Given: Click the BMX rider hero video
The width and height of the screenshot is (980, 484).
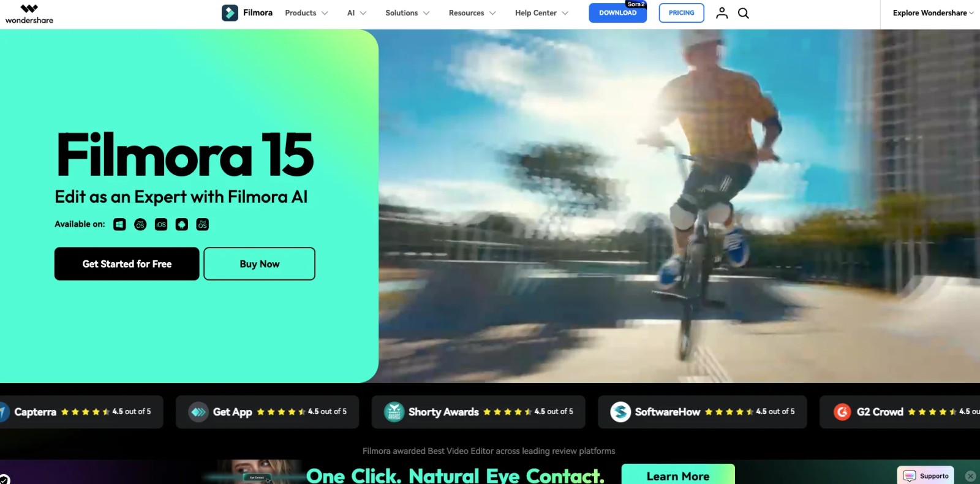Looking at the screenshot, I should pos(679,206).
